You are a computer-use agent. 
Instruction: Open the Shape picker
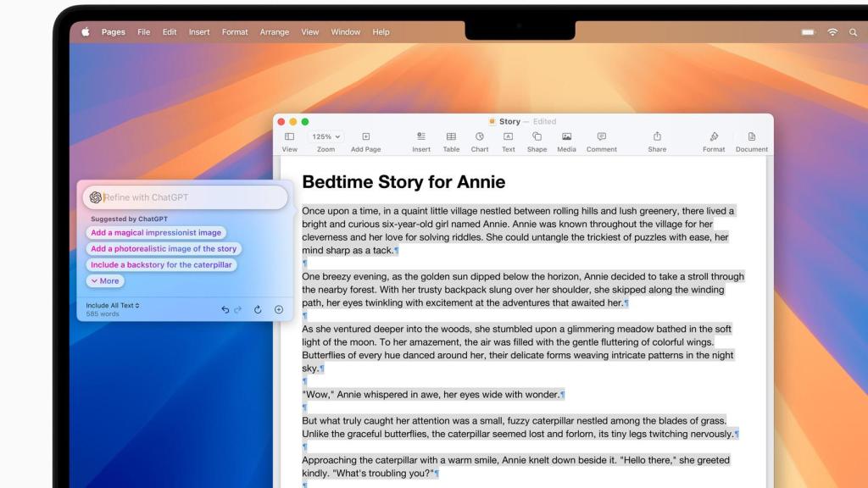pyautogui.click(x=537, y=136)
